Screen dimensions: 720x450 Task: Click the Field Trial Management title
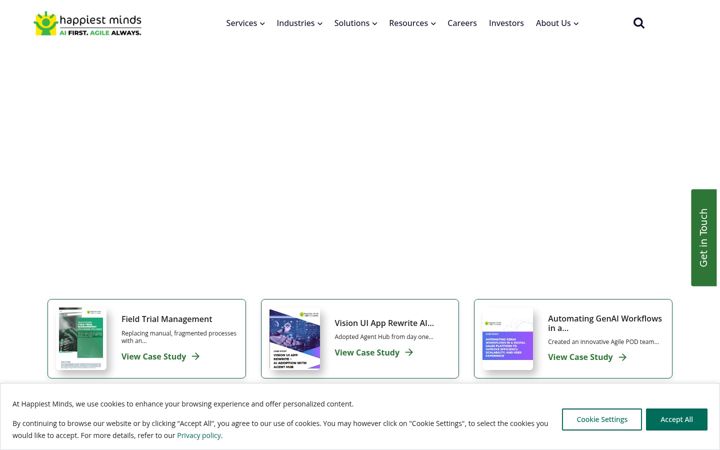pos(167,319)
